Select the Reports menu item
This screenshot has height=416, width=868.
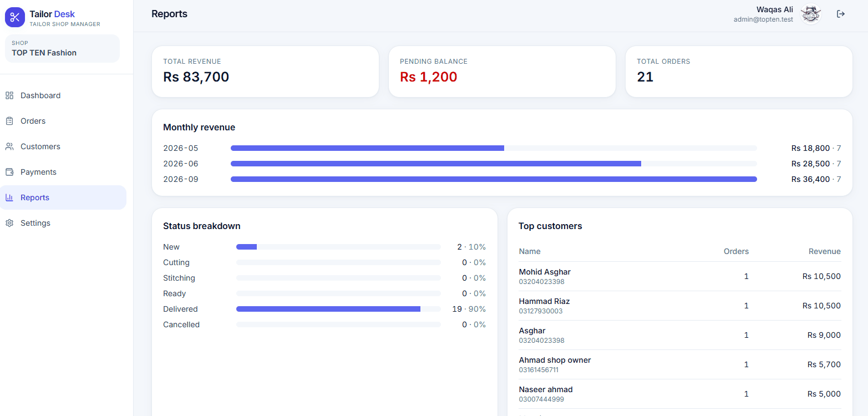tap(63, 197)
